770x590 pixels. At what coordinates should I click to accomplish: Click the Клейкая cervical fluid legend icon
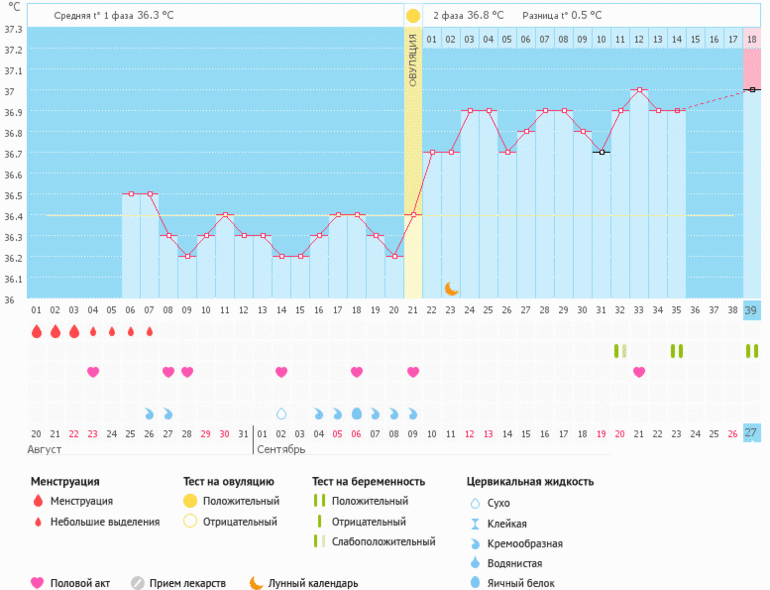tap(476, 524)
